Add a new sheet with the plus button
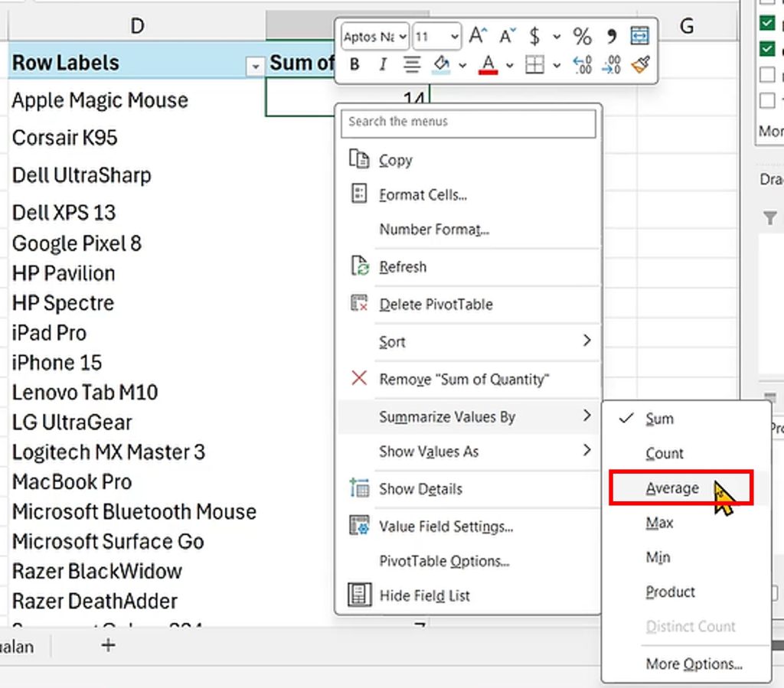This screenshot has height=688, width=784. (107, 646)
